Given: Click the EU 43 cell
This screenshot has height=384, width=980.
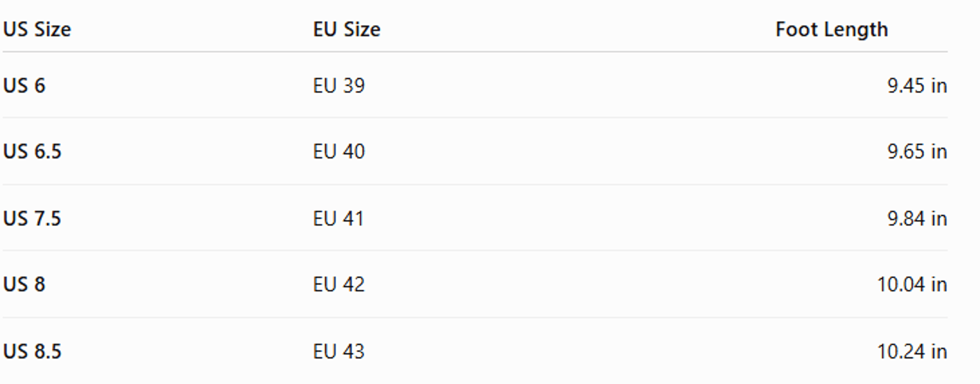Looking at the screenshot, I should (x=339, y=351).
